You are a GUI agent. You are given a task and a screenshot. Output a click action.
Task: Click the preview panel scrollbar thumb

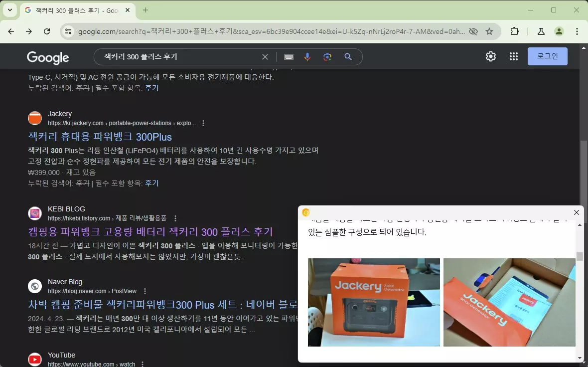point(580,257)
